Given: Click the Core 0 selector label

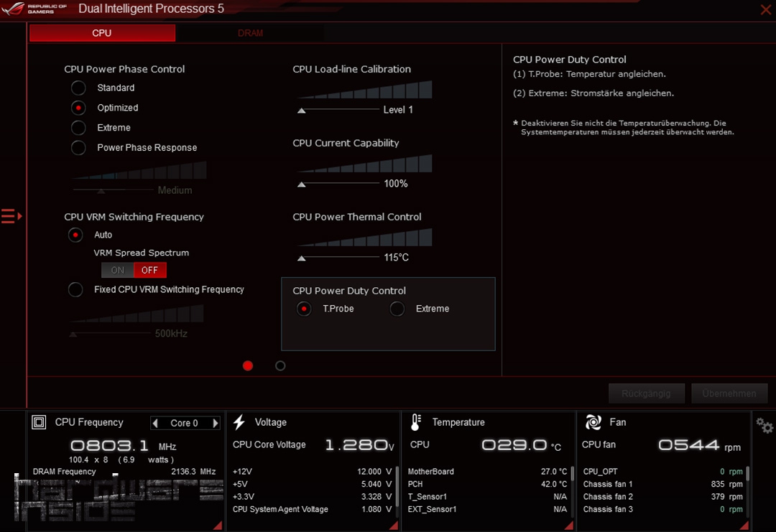Looking at the screenshot, I should [184, 423].
